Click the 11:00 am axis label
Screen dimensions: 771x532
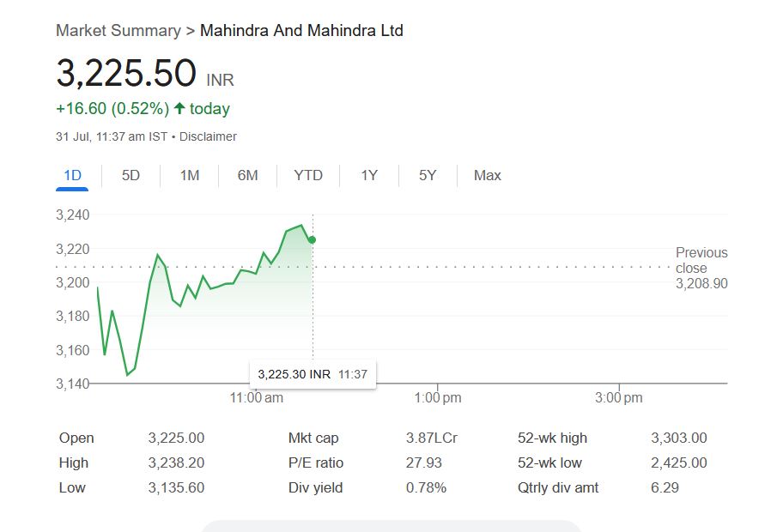(x=256, y=398)
